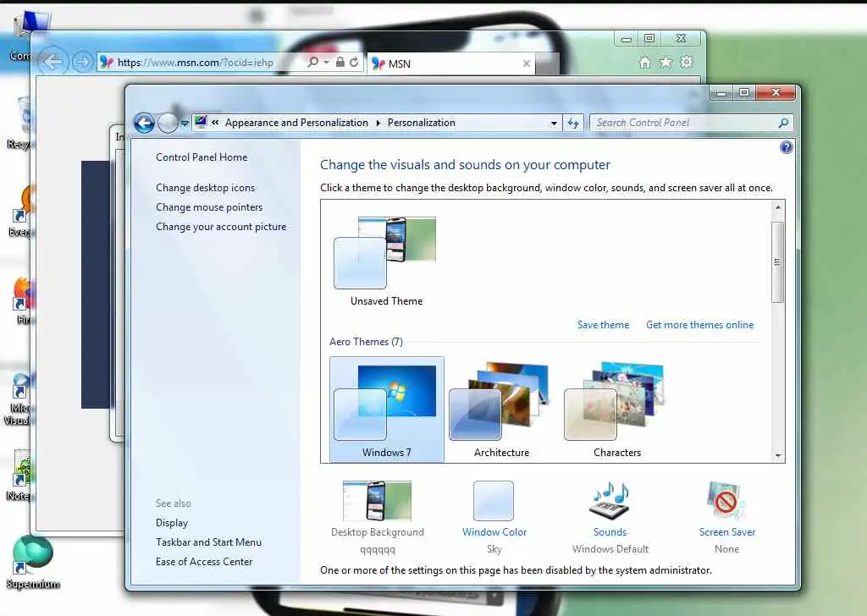The image size is (867, 616).
Task: Select the Supermium desktop shortcut
Action: pos(33,563)
